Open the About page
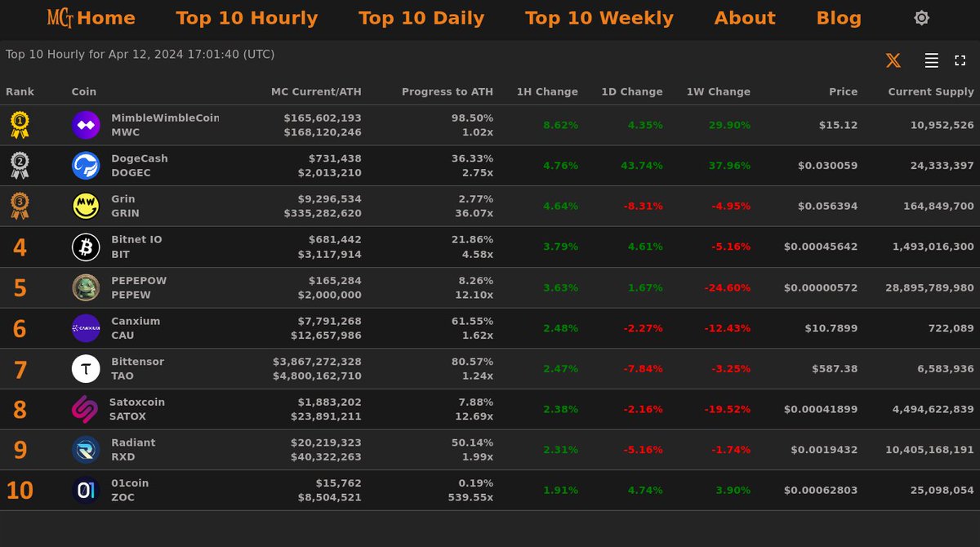Image resolution: width=980 pixels, height=547 pixels. tap(745, 18)
